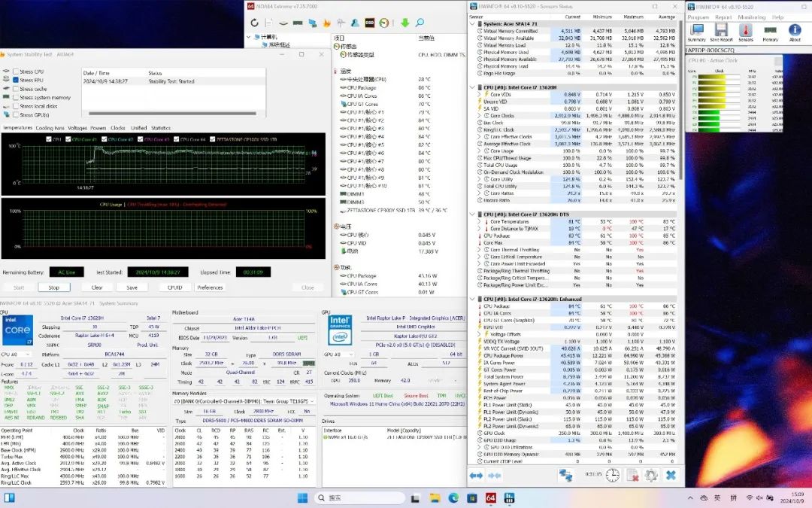
Task: Switch to the Statistics tab
Action: pos(161,128)
